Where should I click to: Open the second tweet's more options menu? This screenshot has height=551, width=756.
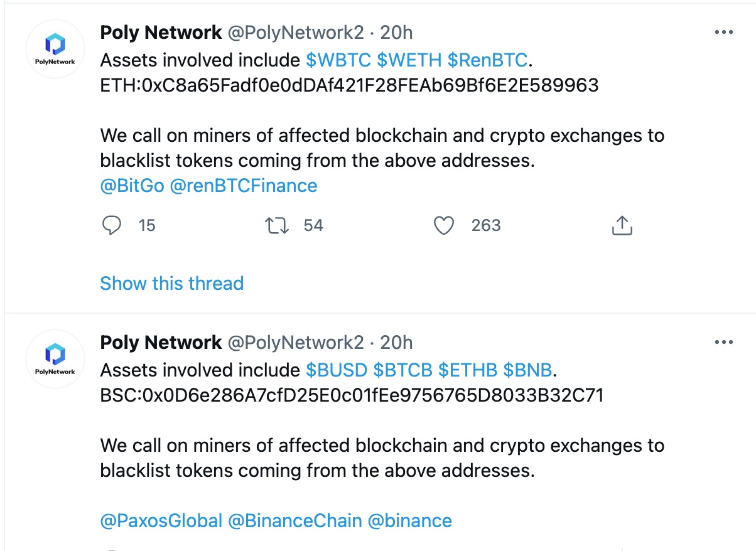[724, 343]
